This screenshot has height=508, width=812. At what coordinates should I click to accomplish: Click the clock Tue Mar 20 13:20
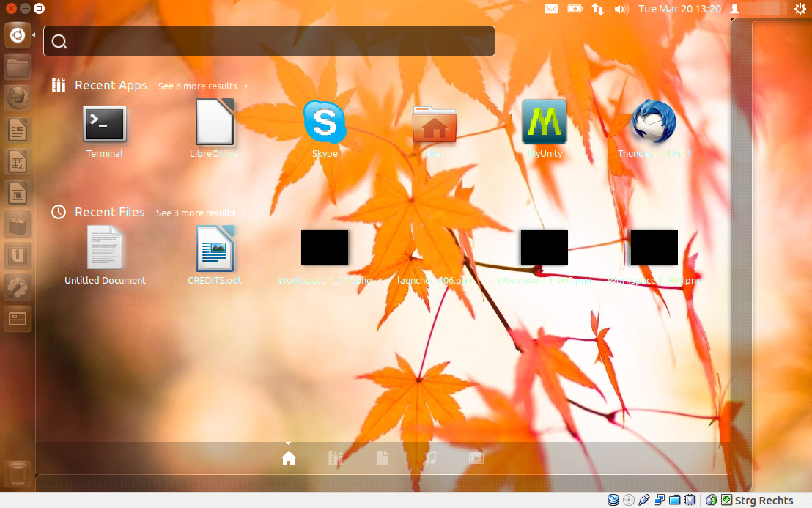679,9
